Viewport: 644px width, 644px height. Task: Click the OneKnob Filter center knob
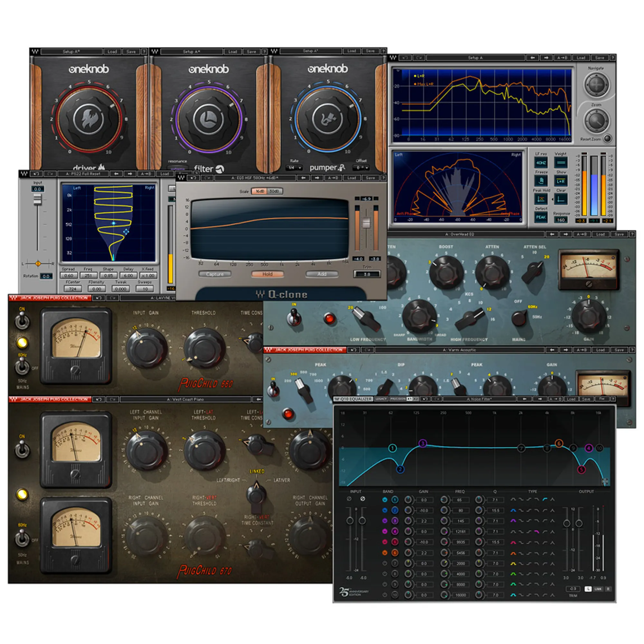[x=208, y=119]
